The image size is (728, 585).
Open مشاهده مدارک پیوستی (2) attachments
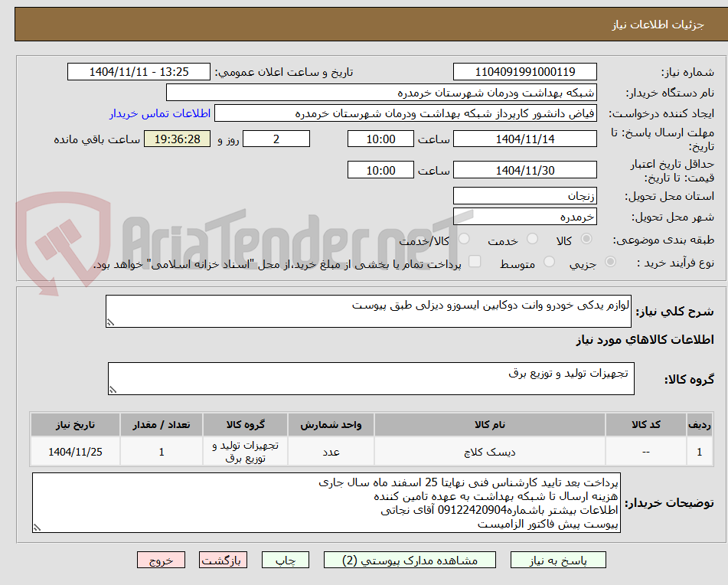pyautogui.click(x=410, y=560)
